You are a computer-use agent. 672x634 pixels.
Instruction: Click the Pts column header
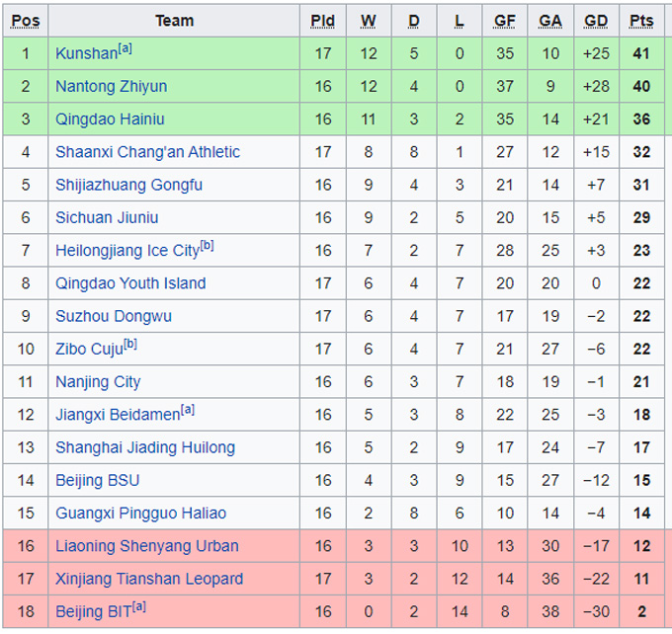(x=641, y=21)
